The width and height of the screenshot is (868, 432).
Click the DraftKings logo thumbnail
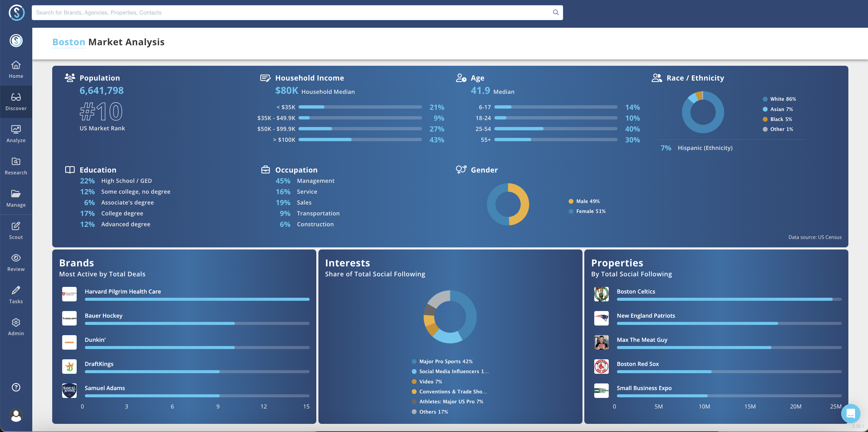click(x=69, y=366)
